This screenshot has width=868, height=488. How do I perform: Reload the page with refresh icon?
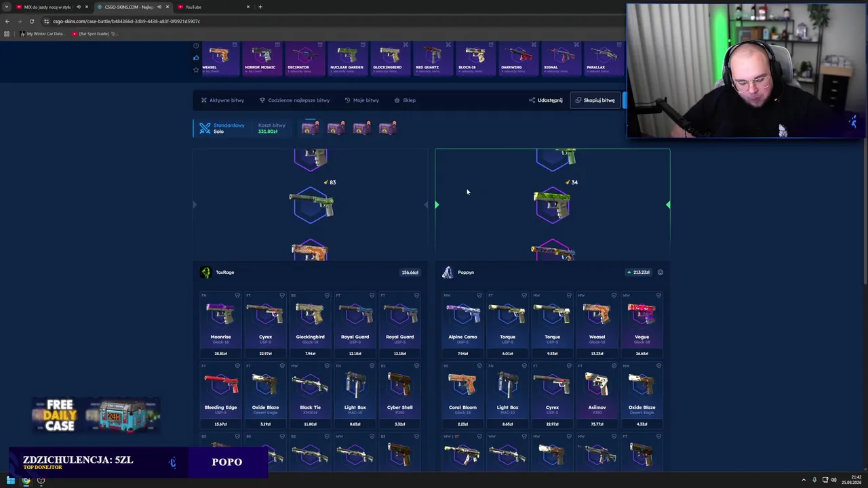[x=31, y=21]
